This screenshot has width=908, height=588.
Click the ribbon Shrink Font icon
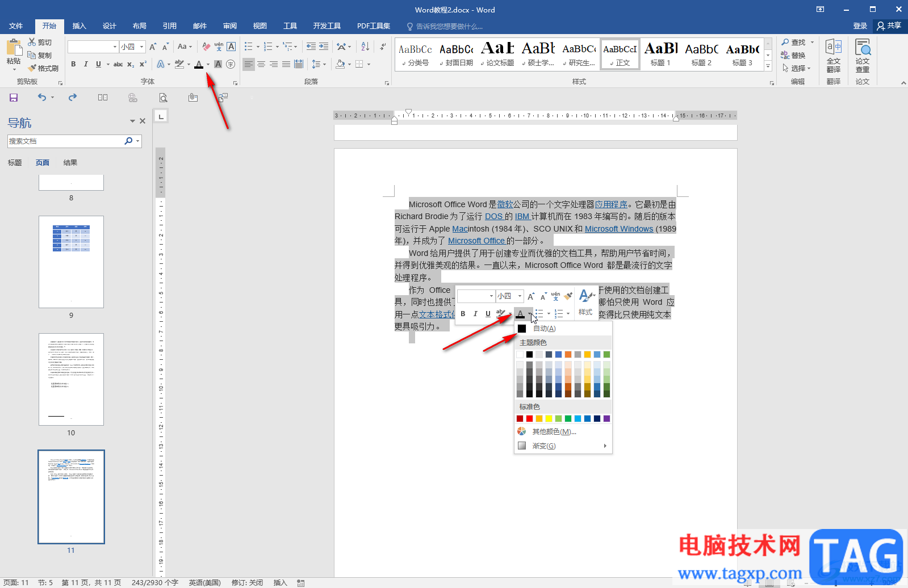pos(165,47)
